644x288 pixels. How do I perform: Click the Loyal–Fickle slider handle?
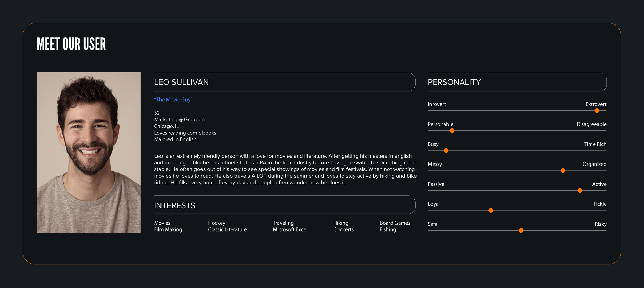tap(491, 210)
